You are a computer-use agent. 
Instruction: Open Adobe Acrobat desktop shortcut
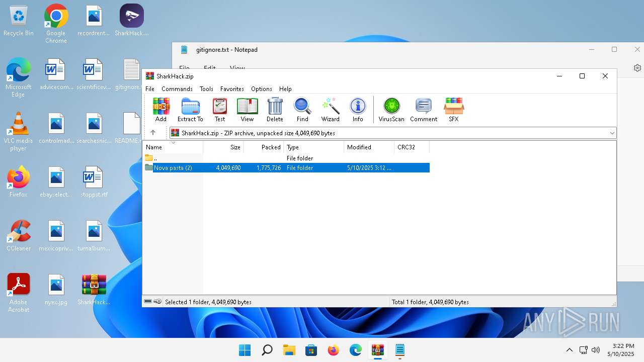19,293
